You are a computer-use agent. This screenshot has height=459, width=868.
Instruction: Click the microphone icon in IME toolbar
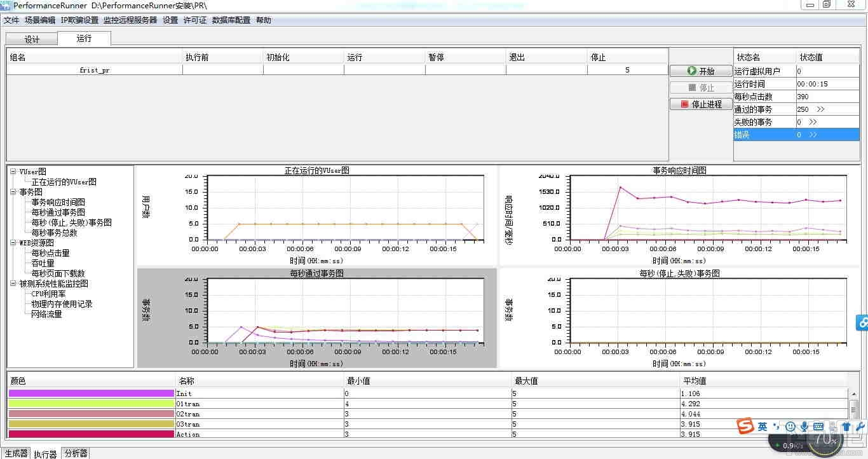[804, 427]
